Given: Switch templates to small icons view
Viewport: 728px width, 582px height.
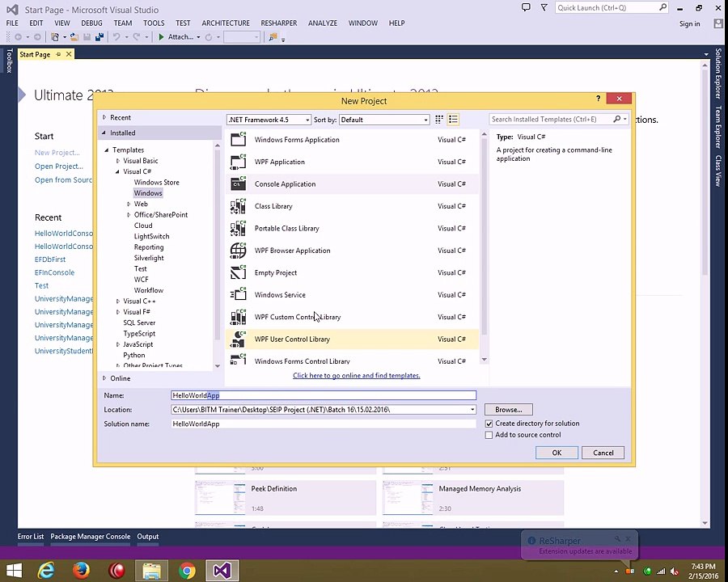Looking at the screenshot, I should (x=438, y=120).
